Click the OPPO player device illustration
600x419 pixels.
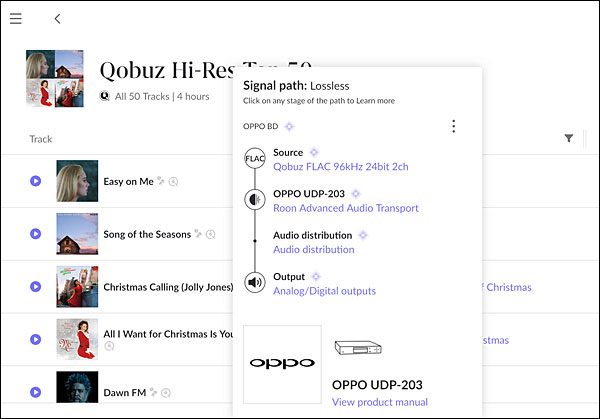coord(358,347)
